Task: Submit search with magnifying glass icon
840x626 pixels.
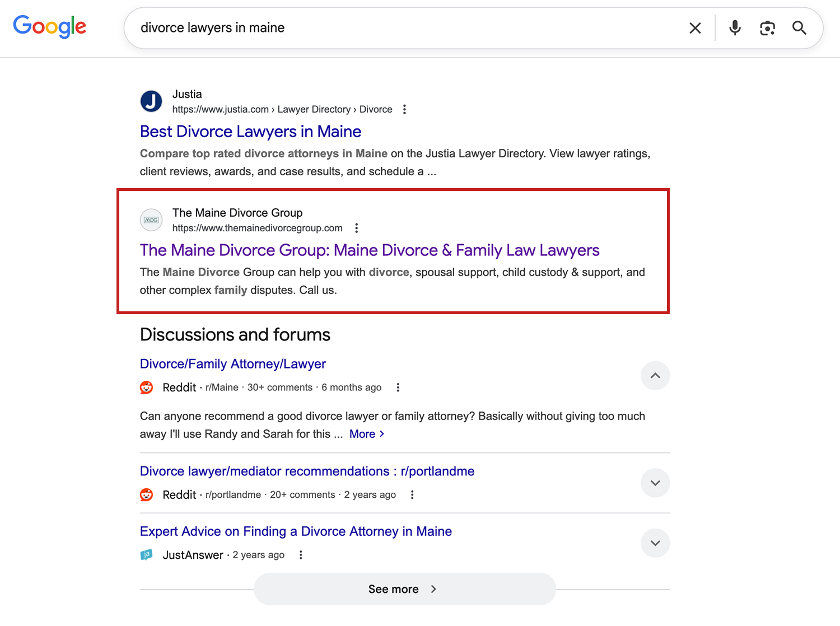Action: [799, 28]
